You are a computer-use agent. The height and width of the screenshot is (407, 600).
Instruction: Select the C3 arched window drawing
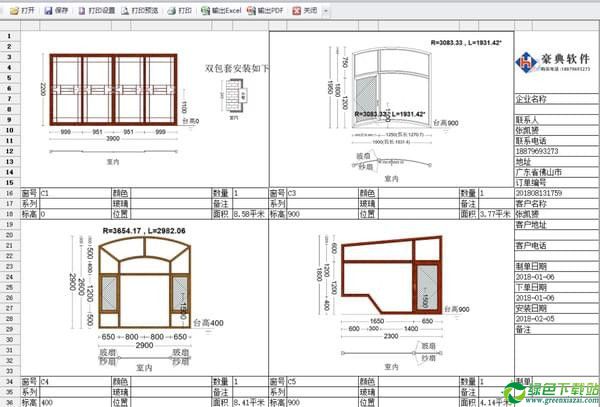tap(380, 97)
